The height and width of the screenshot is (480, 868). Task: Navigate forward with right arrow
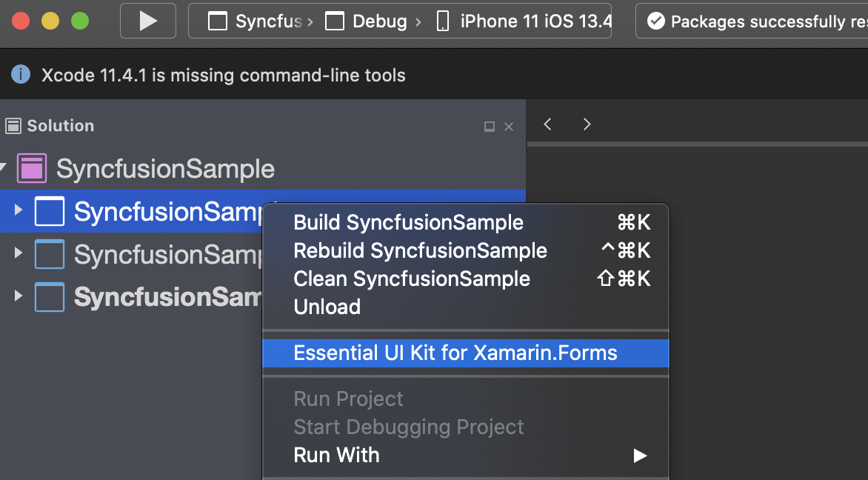pos(587,124)
